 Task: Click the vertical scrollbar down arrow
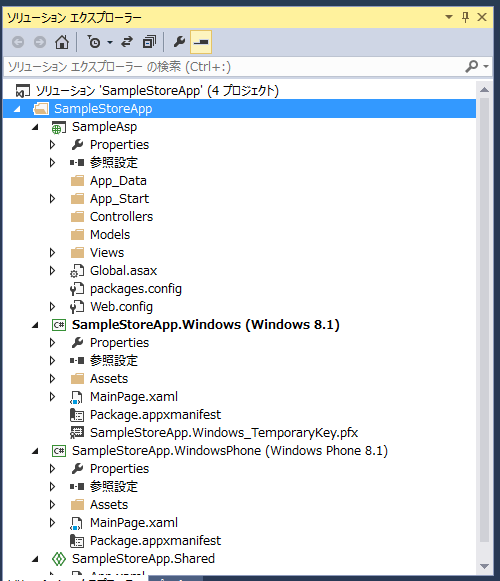tap(484, 567)
